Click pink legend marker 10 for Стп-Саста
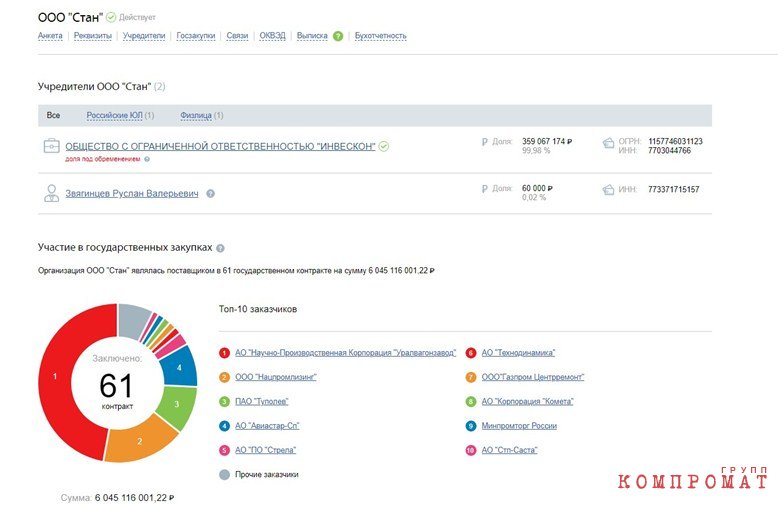 (471, 450)
